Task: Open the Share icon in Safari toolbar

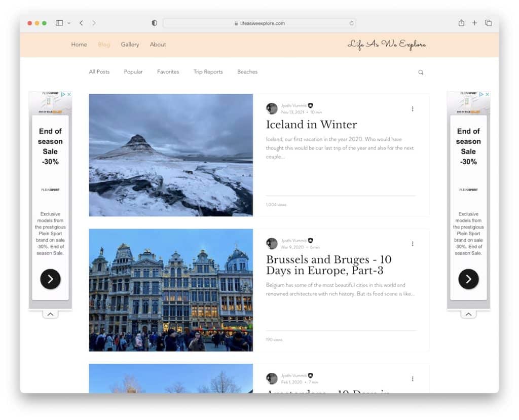Action: coord(461,23)
